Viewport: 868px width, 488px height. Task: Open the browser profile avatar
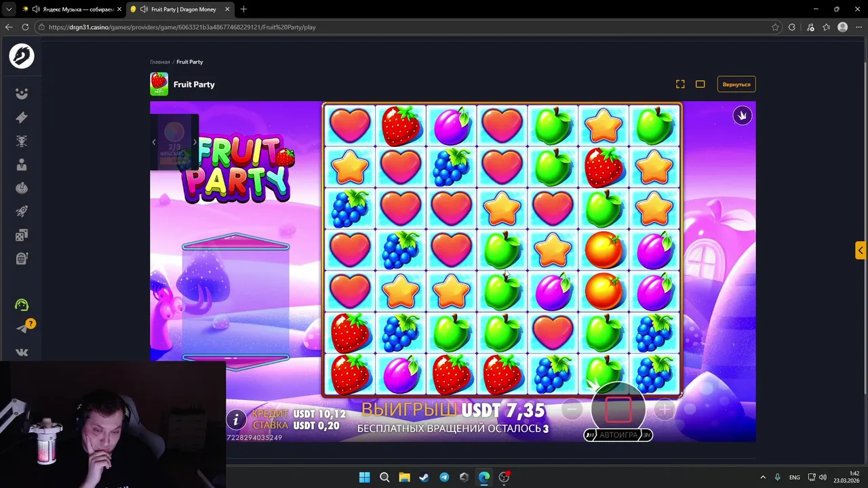pyautogui.click(x=843, y=27)
